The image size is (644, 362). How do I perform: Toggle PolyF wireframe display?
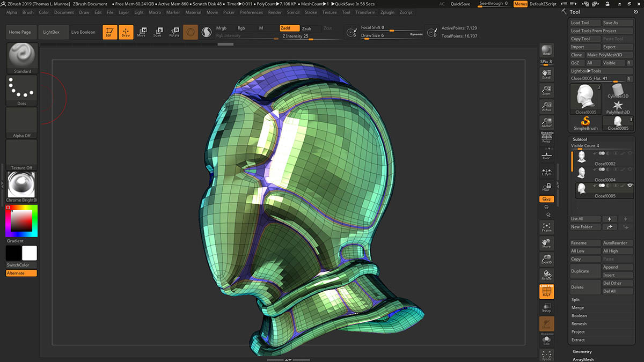546,291
